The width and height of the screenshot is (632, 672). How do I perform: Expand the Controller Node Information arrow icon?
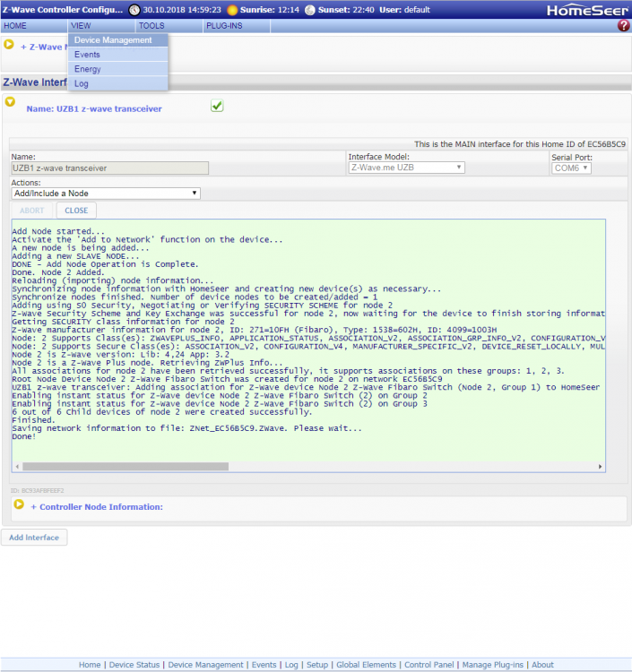point(18,505)
